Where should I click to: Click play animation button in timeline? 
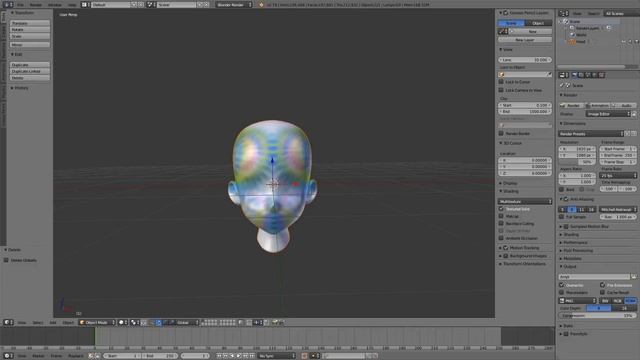click(239, 356)
